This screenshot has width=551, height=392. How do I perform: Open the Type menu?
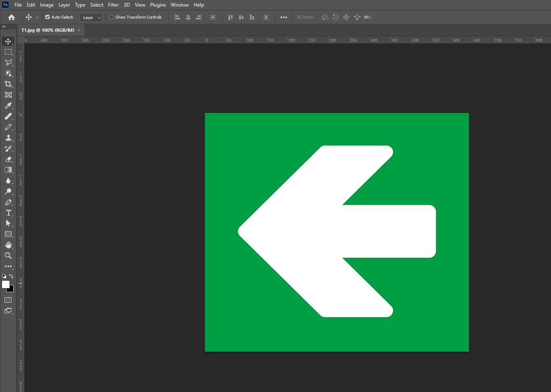(80, 5)
